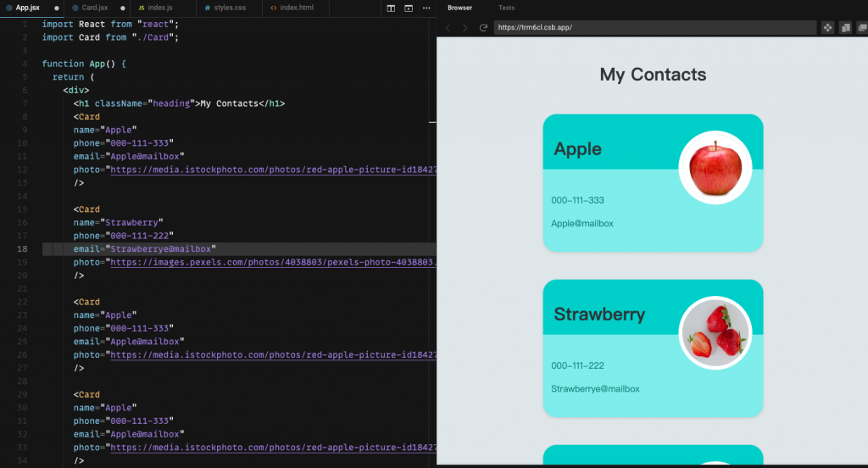Select the styles.css tab
The height and width of the screenshot is (468, 868).
coord(230,8)
